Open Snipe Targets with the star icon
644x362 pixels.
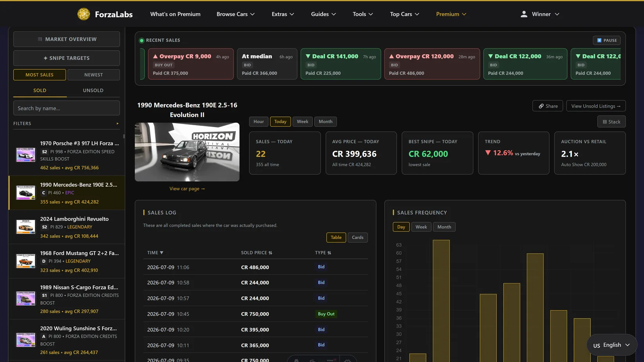(x=67, y=58)
